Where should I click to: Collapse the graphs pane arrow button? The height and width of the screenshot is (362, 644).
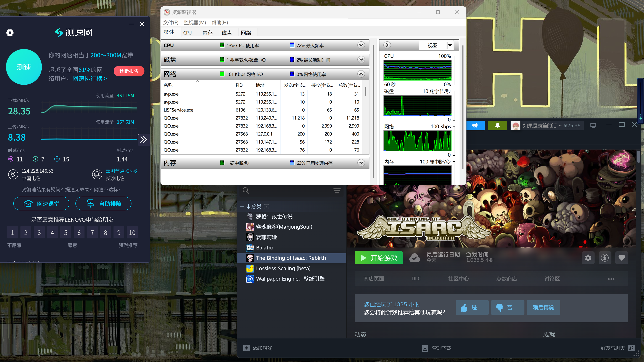coord(387,45)
